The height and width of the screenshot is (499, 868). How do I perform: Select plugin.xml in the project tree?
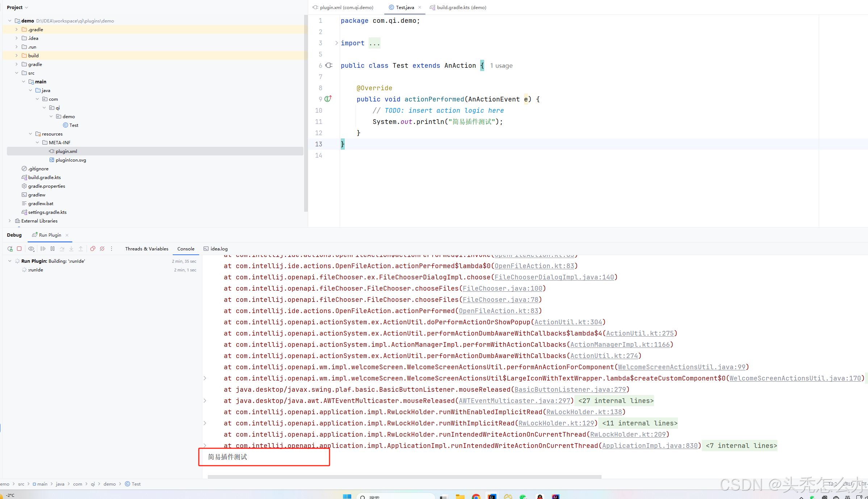(66, 151)
